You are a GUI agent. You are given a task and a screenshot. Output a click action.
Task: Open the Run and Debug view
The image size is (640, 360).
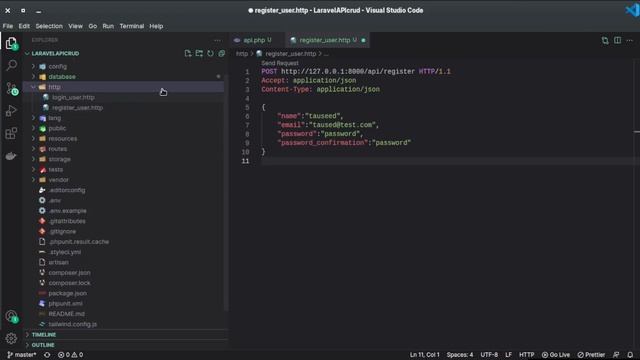point(11,111)
